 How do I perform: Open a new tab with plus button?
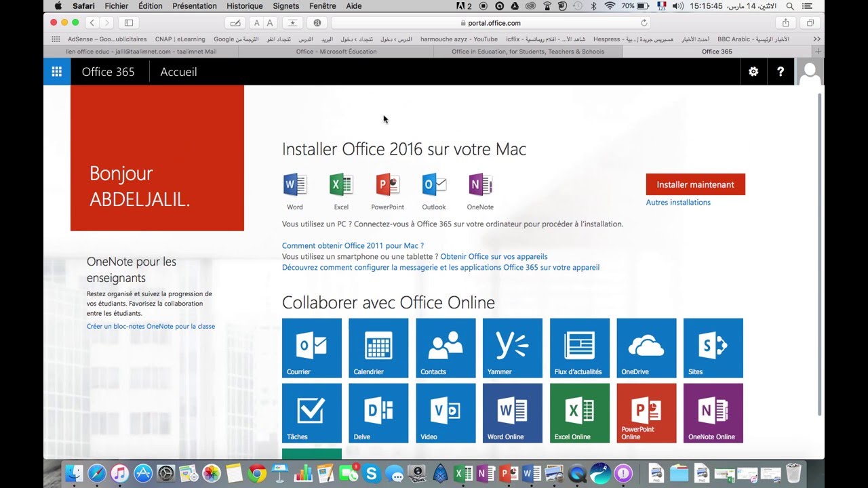[x=818, y=52]
